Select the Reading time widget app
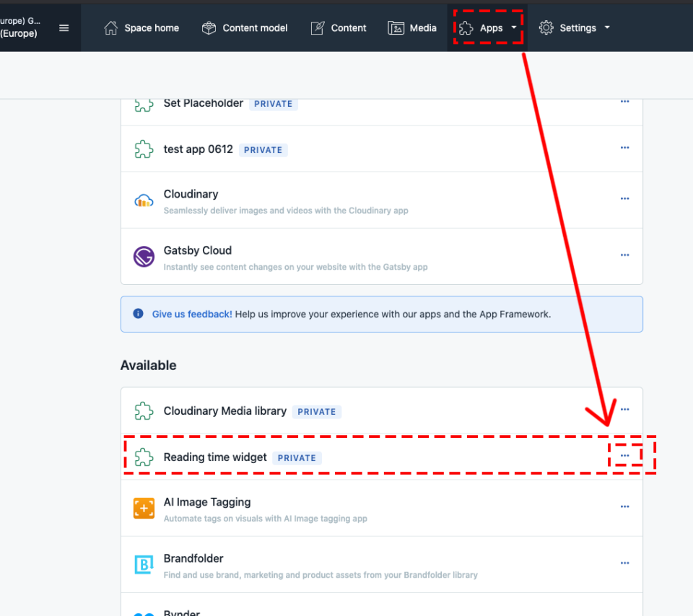693x616 pixels. coord(215,457)
